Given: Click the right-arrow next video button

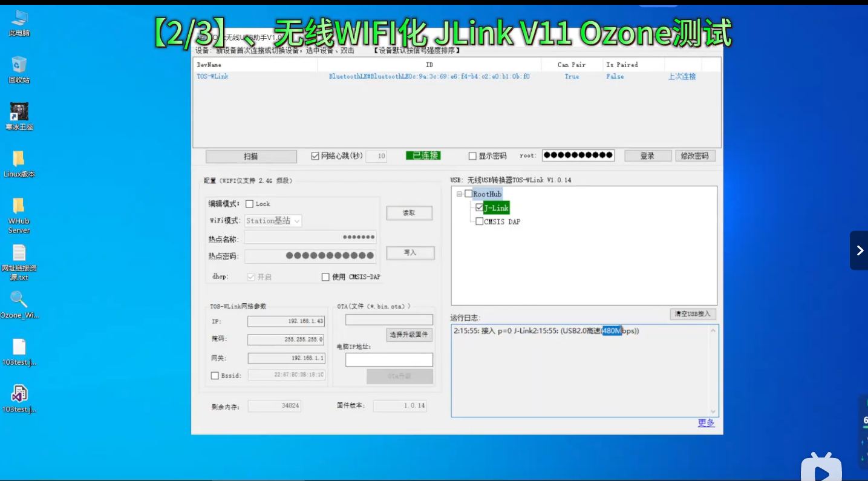Looking at the screenshot, I should [x=859, y=250].
